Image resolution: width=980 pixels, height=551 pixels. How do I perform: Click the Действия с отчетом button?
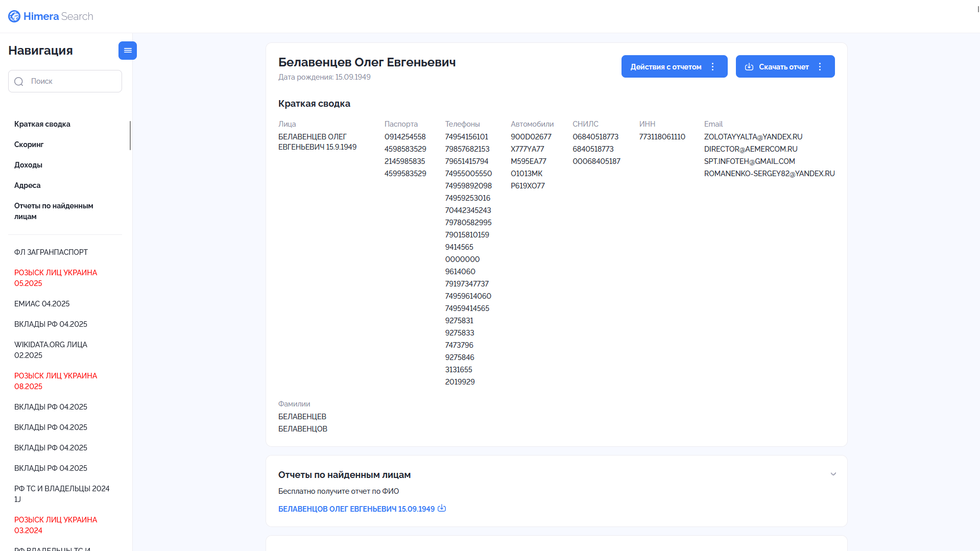tap(674, 66)
